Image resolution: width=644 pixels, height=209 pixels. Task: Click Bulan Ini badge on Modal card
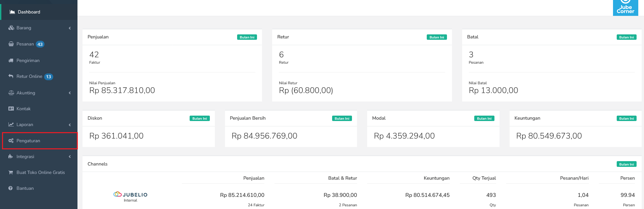[484, 118]
